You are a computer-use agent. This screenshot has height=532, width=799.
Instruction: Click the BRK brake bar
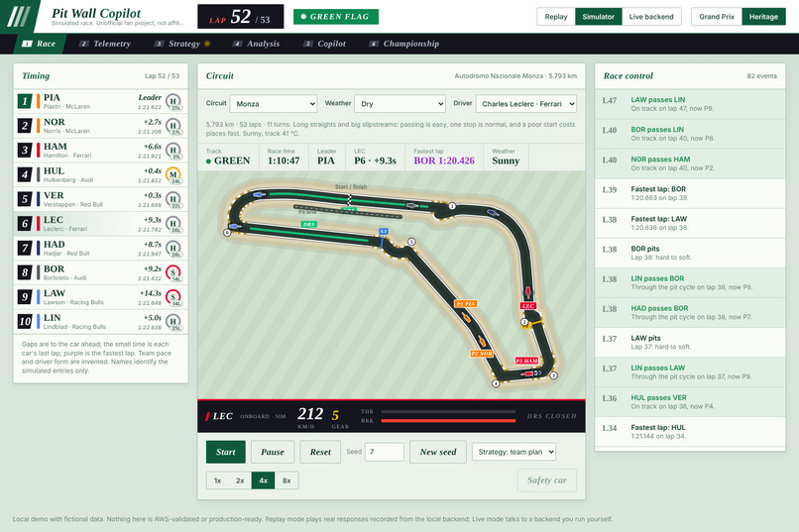tap(448, 420)
